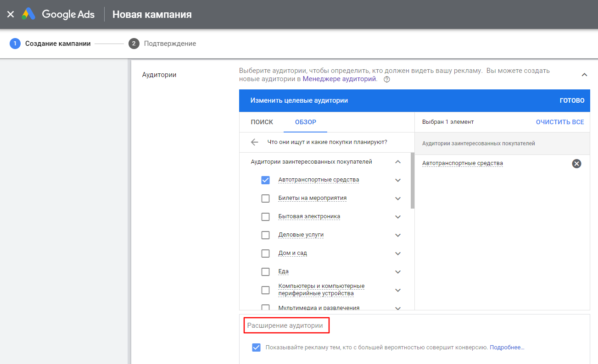598x364 pixels.
Task: Expand the Дом и сад category
Action: point(398,253)
